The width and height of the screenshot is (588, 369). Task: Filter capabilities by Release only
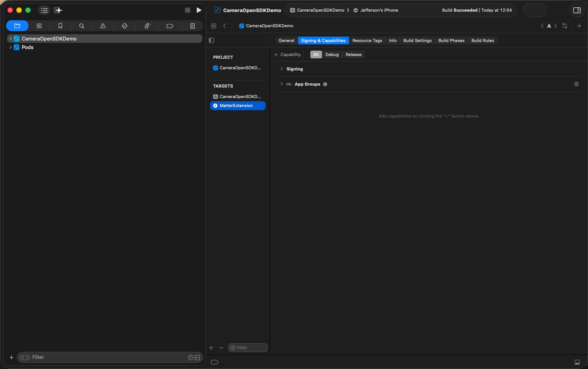tap(353, 54)
